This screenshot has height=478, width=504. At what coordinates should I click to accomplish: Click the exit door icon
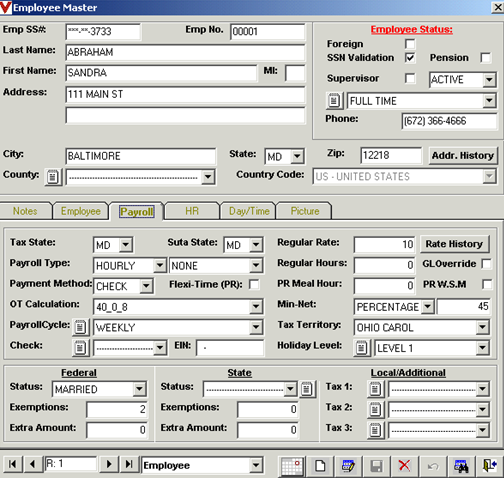point(489,466)
